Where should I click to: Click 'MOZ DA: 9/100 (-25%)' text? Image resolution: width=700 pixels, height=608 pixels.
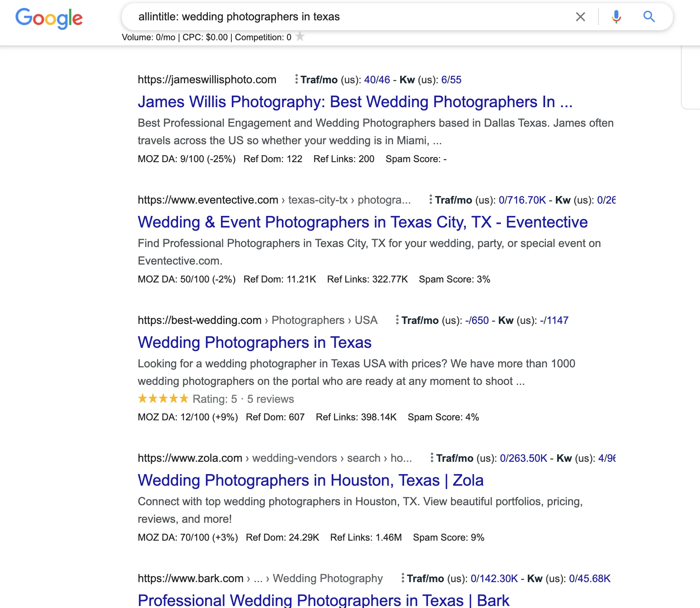click(187, 159)
